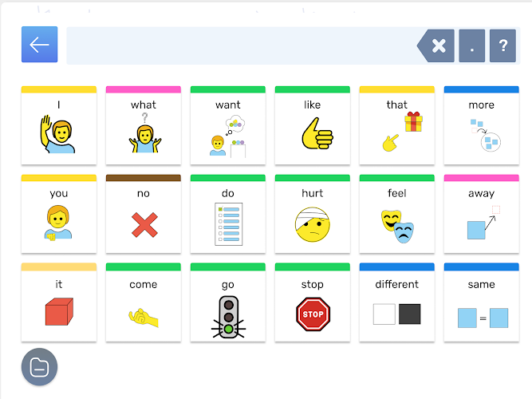532x399 pixels.
Task: Choose the "go" traffic light tile
Action: 227,302
